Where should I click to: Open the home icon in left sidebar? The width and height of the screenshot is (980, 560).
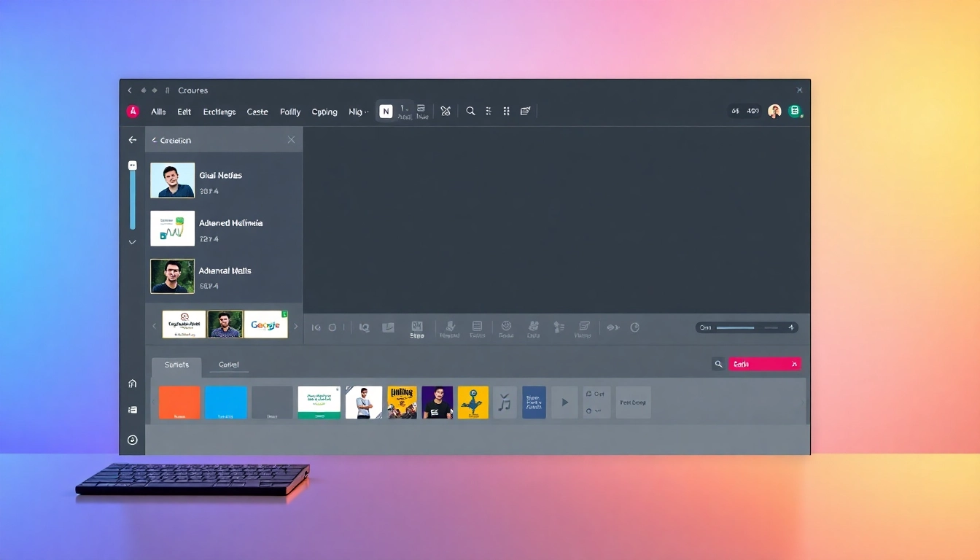132,384
